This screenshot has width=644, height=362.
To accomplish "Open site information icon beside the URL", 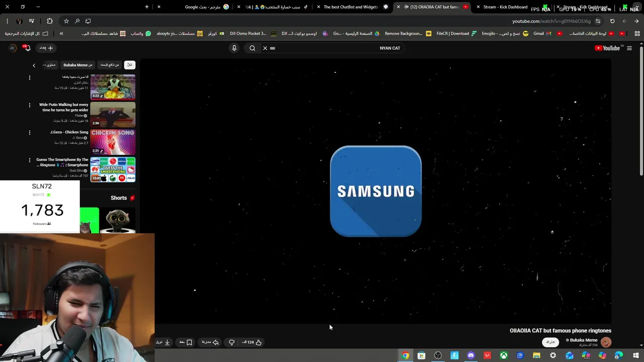I will click(x=598, y=21).
